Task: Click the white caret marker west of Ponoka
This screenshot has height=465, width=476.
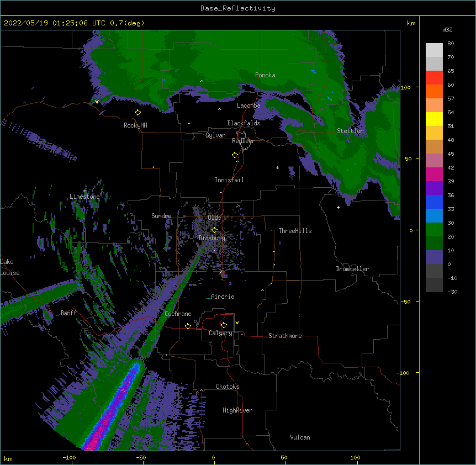Action: pos(202,81)
